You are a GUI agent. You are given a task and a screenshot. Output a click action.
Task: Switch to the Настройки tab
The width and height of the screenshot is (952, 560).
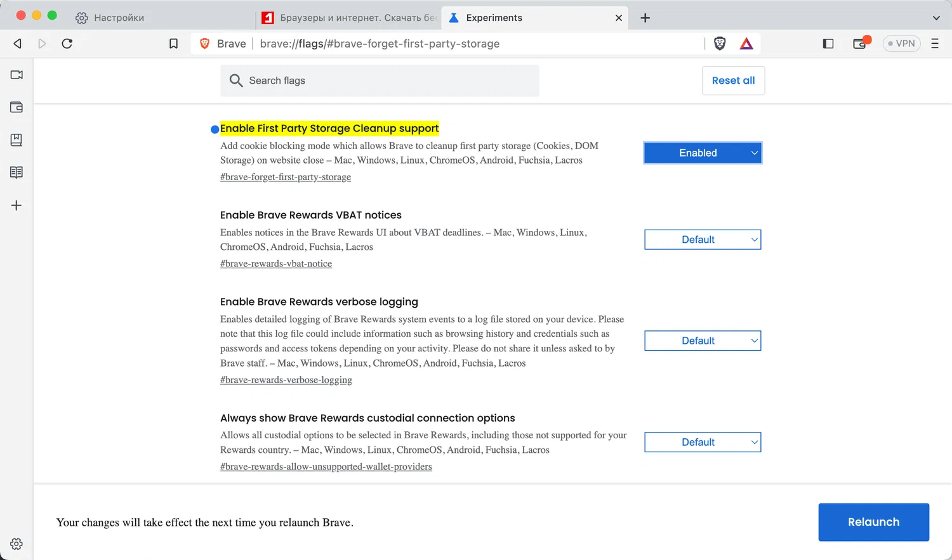click(x=119, y=18)
